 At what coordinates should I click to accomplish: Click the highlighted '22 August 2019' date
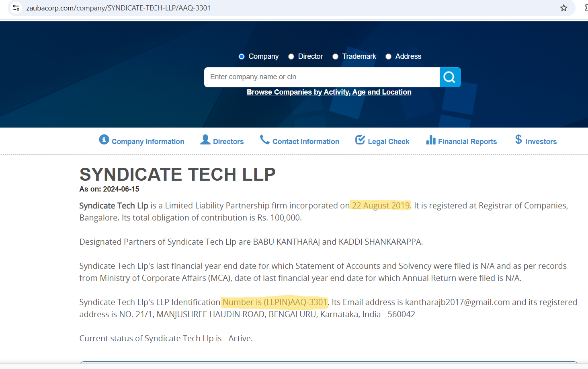point(381,206)
